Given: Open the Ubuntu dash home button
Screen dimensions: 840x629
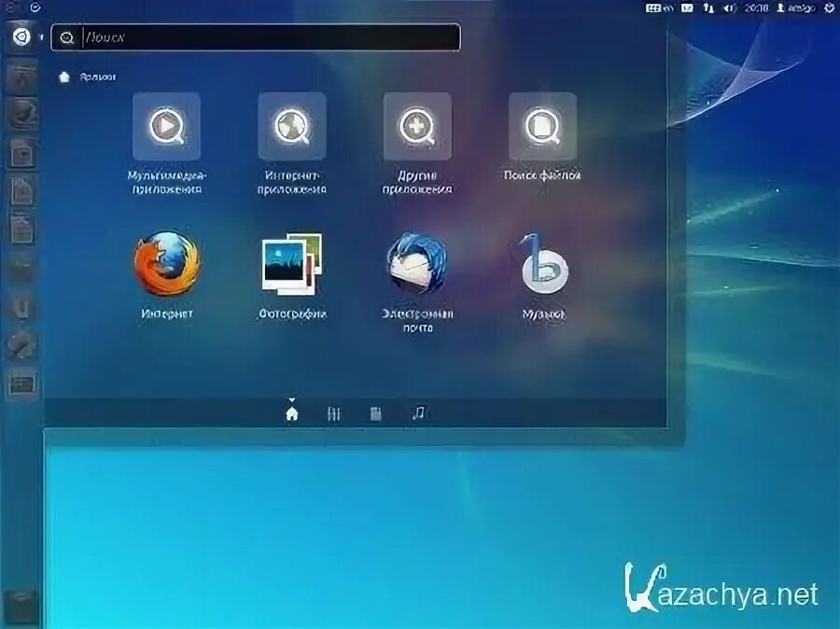Looking at the screenshot, I should click(x=21, y=37).
